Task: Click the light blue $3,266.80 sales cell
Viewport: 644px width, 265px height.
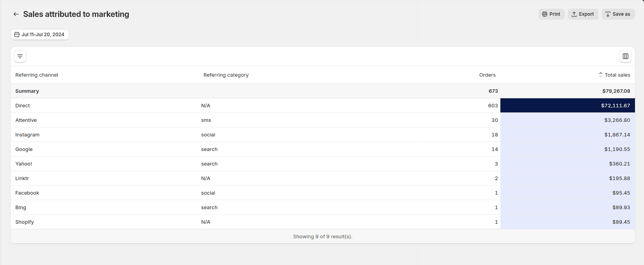Action: click(x=567, y=120)
